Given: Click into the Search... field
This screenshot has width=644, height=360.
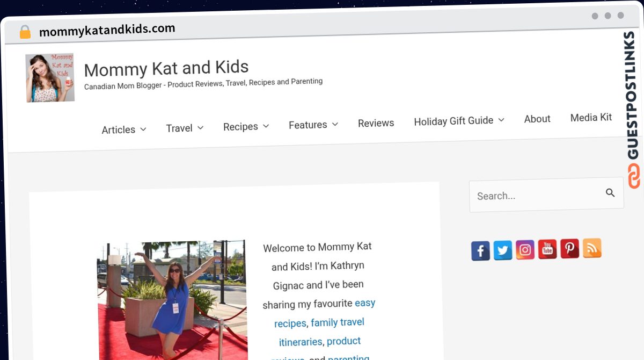Looking at the screenshot, I should tap(546, 195).
